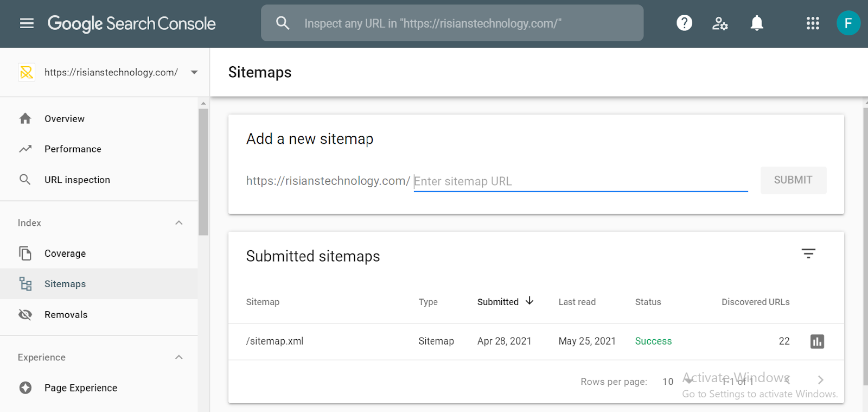Click the Sitemap column header

(x=263, y=302)
